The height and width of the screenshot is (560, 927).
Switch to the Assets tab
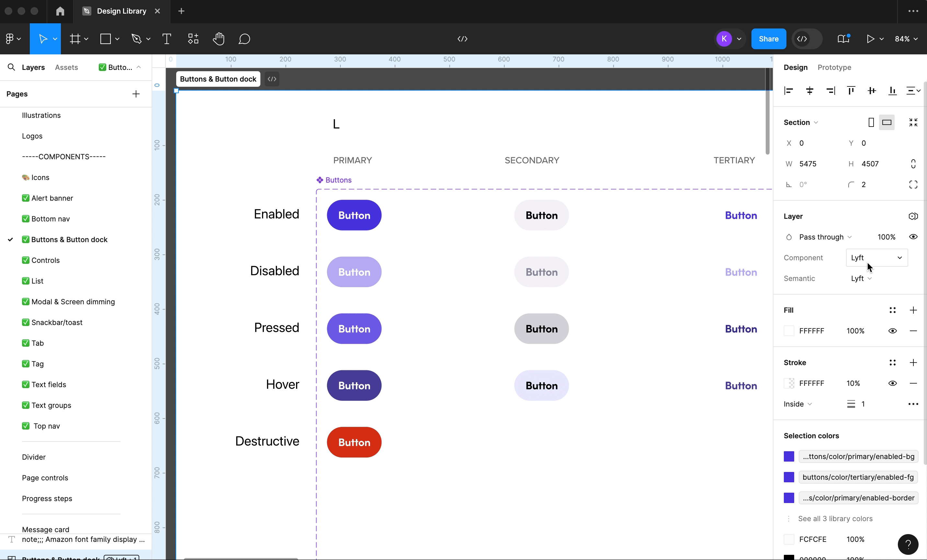[66, 67]
